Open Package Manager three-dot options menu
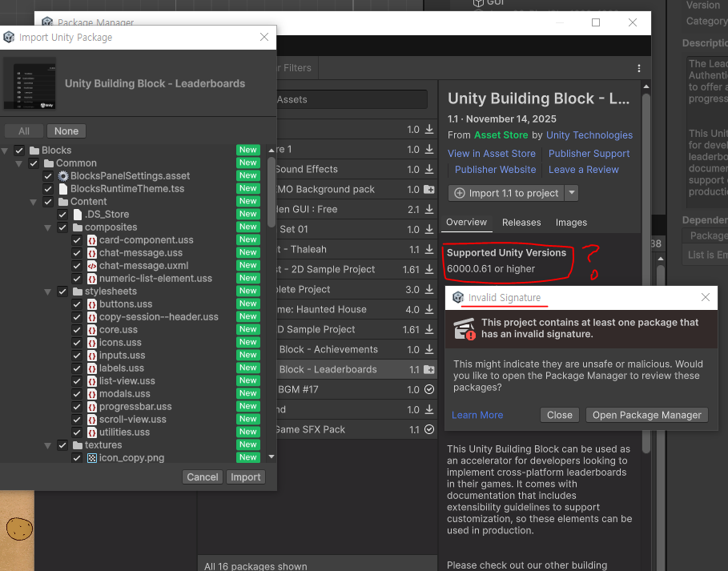Screen dimensions: 728x571 [x=639, y=68]
